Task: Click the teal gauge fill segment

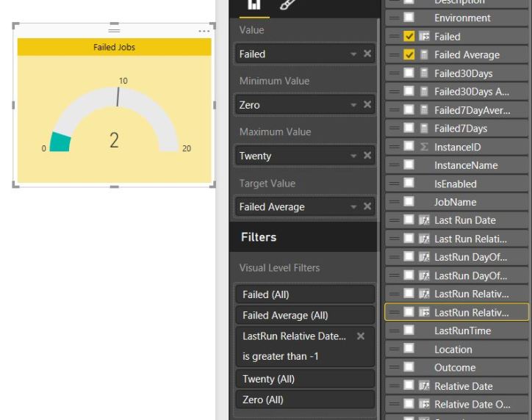Action: [x=60, y=142]
